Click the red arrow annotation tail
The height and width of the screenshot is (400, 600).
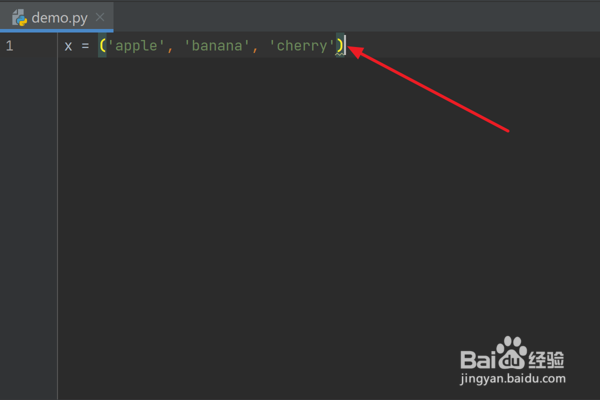(505, 129)
